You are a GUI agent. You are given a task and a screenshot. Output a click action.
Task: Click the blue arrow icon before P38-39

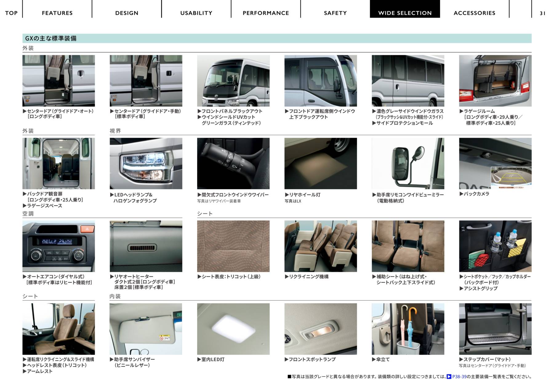pos(449,377)
